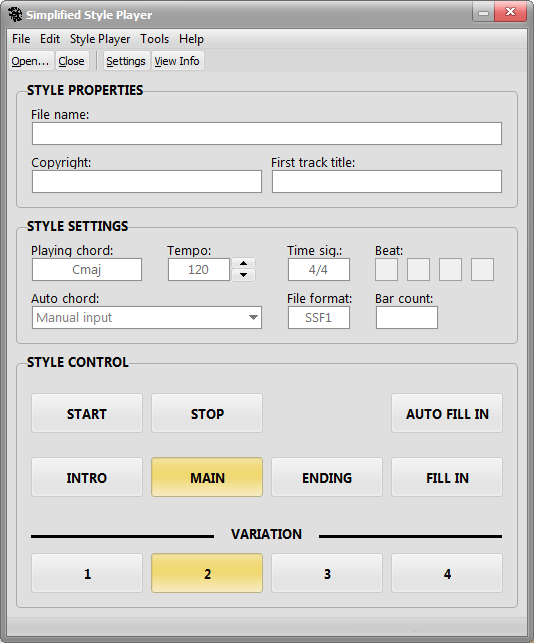The width and height of the screenshot is (534, 643).
Task: Click the application icon in title bar
Action: pyautogui.click(x=15, y=14)
